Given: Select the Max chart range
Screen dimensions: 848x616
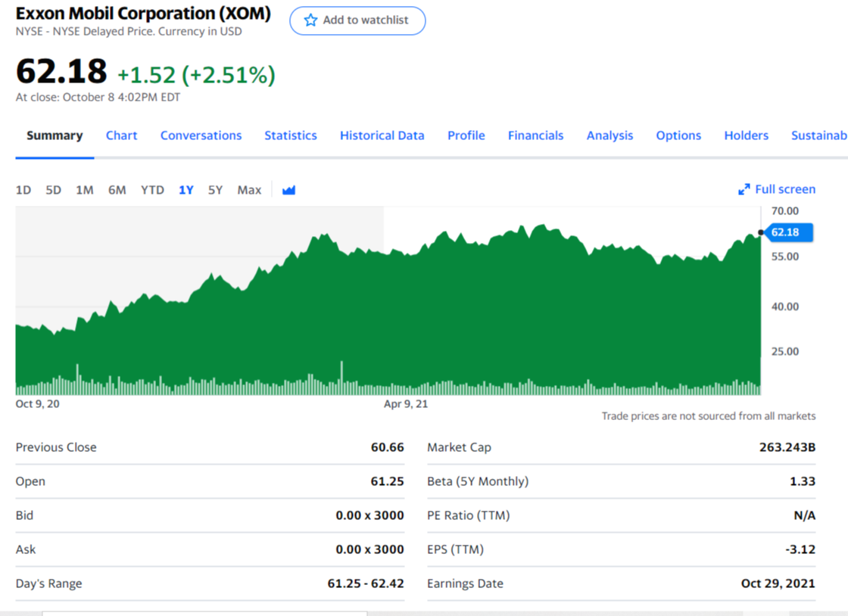Looking at the screenshot, I should click(249, 190).
